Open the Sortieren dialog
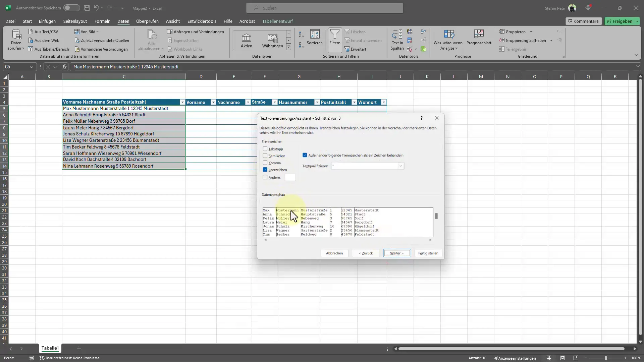The image size is (644, 362). (x=315, y=38)
